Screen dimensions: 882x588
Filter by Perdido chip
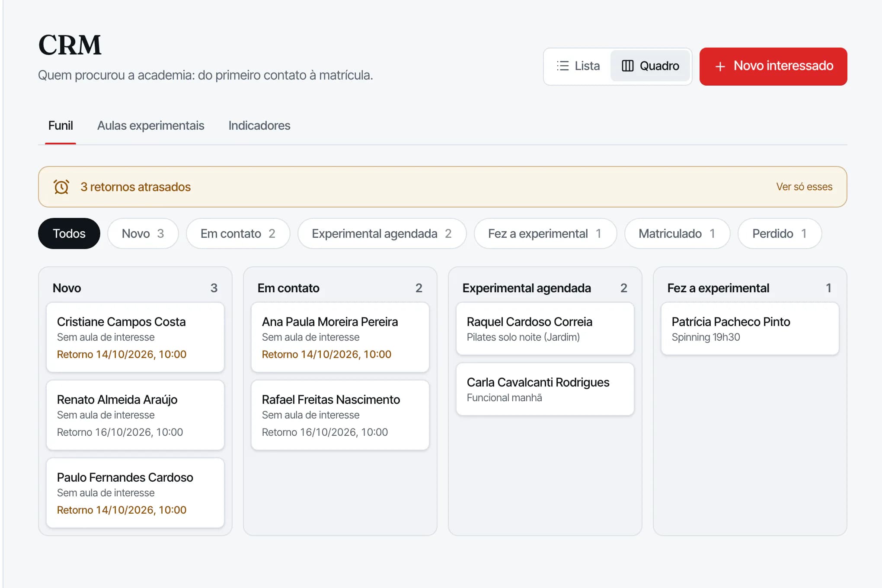coord(780,233)
